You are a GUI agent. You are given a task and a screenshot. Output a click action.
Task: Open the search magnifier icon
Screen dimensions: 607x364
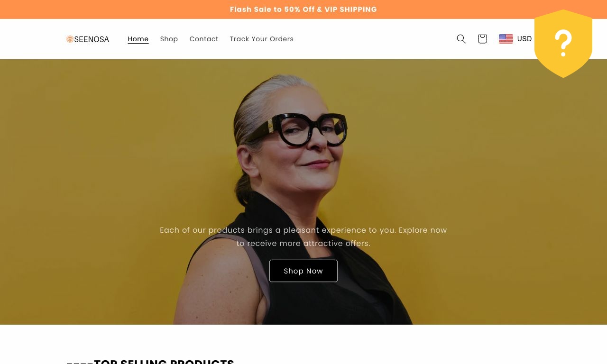461,39
